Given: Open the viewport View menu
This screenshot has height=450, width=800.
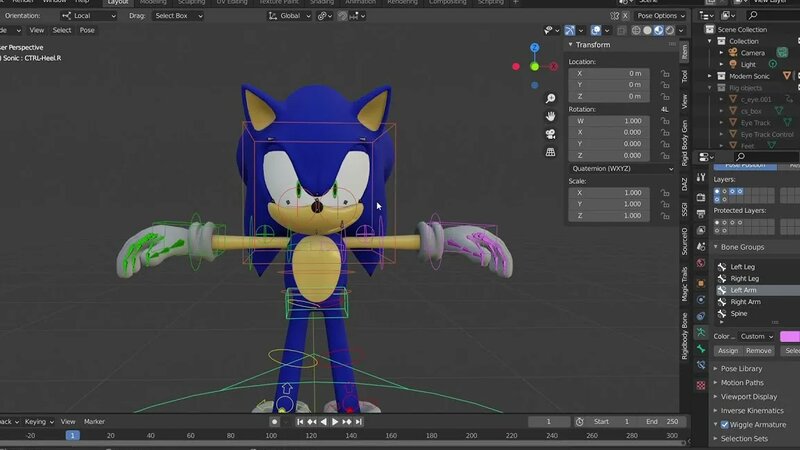Looking at the screenshot, I should point(36,31).
